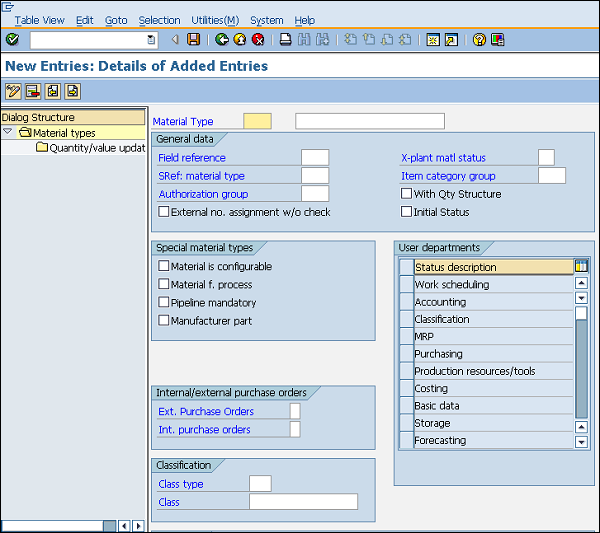Cancel with the red X icon
Viewport: 600px width, 533px height.
[x=258, y=39]
